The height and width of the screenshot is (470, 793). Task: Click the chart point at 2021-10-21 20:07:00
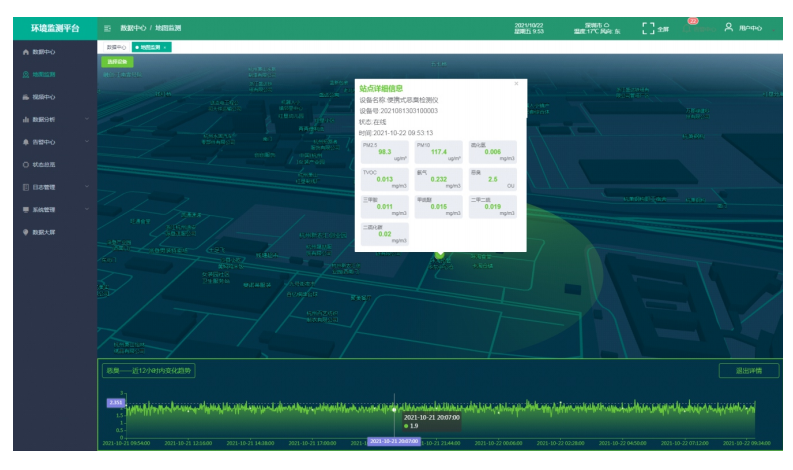click(394, 408)
